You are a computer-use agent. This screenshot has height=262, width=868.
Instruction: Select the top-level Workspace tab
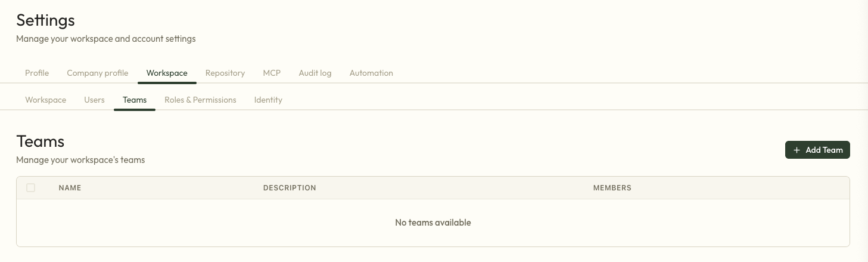pyautogui.click(x=167, y=73)
